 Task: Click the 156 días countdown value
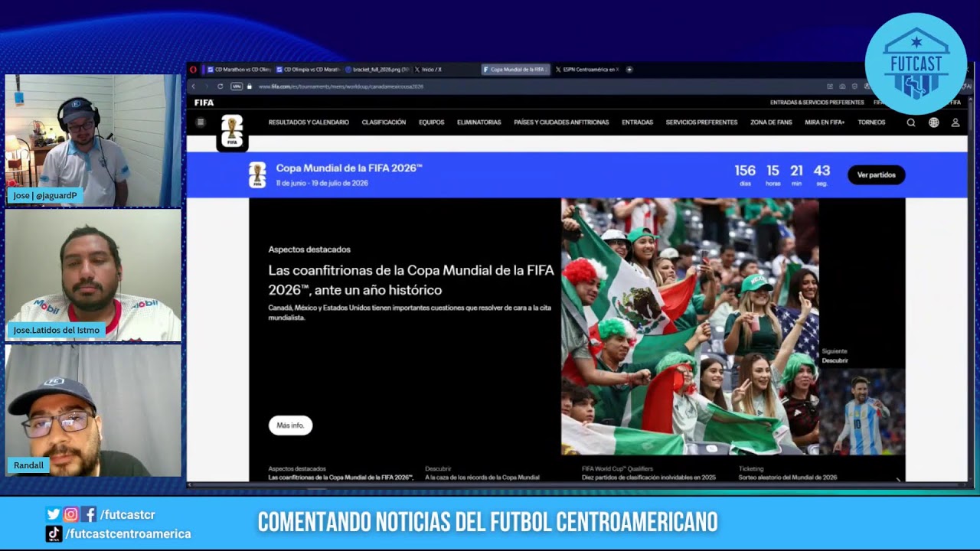pyautogui.click(x=745, y=174)
